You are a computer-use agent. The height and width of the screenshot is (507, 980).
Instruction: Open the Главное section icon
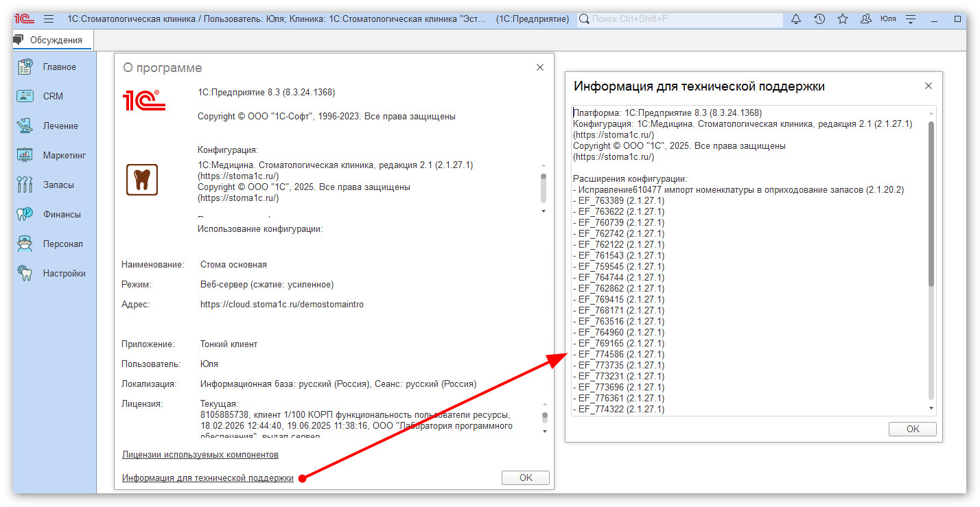pyautogui.click(x=25, y=67)
